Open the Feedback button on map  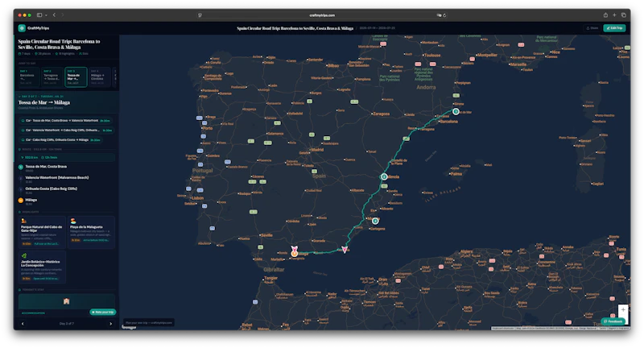coord(613,321)
